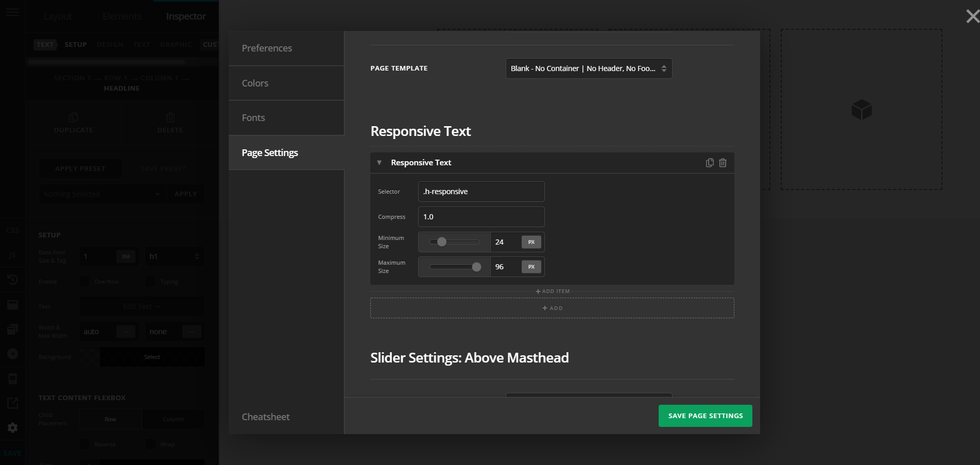The height and width of the screenshot is (465, 980).
Task: Open the h1 tag dropdown
Action: [x=174, y=256]
